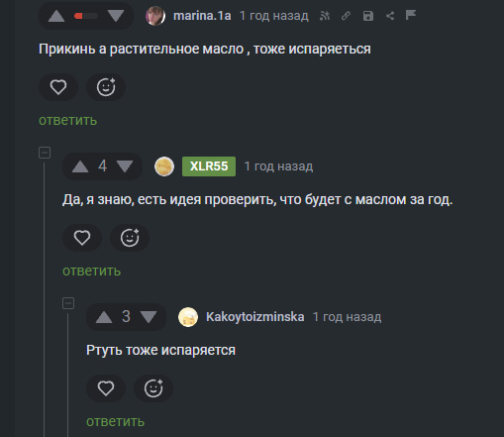504x437 pixels.
Task: Share marina.1a's comment
Action: click(390, 16)
